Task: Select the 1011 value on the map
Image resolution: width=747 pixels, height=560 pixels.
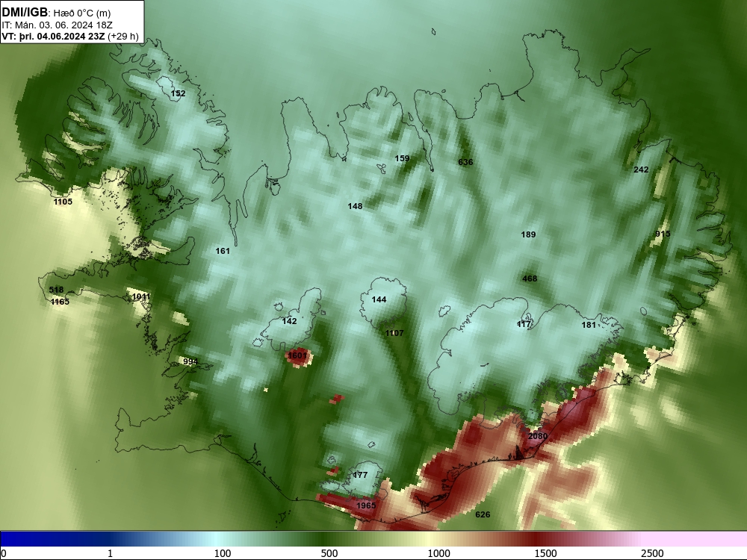Action: tap(141, 297)
